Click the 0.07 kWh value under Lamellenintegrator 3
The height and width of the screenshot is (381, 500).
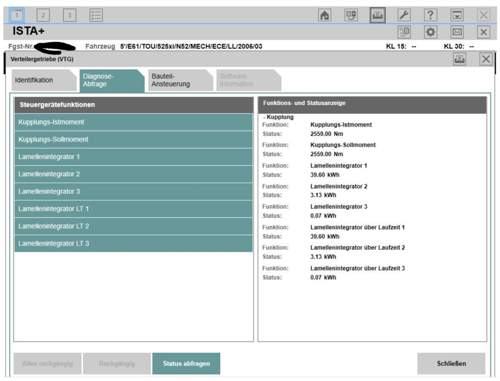tap(323, 216)
